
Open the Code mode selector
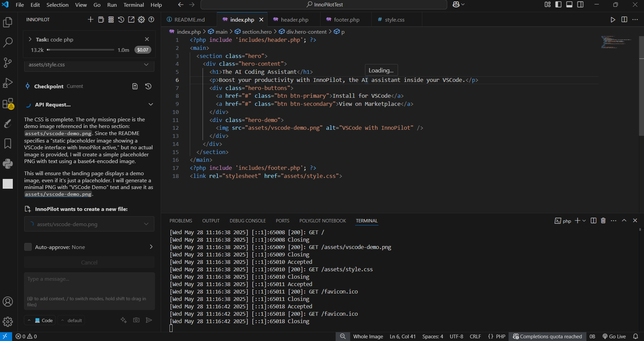tap(39, 320)
